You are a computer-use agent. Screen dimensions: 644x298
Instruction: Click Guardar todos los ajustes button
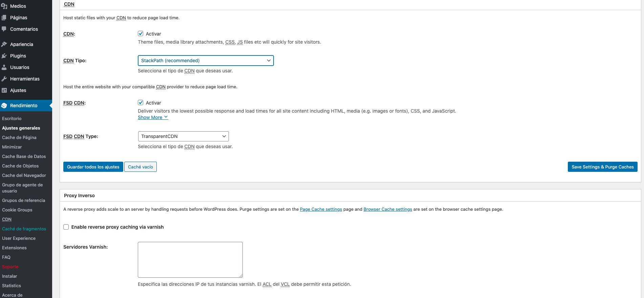click(x=93, y=167)
